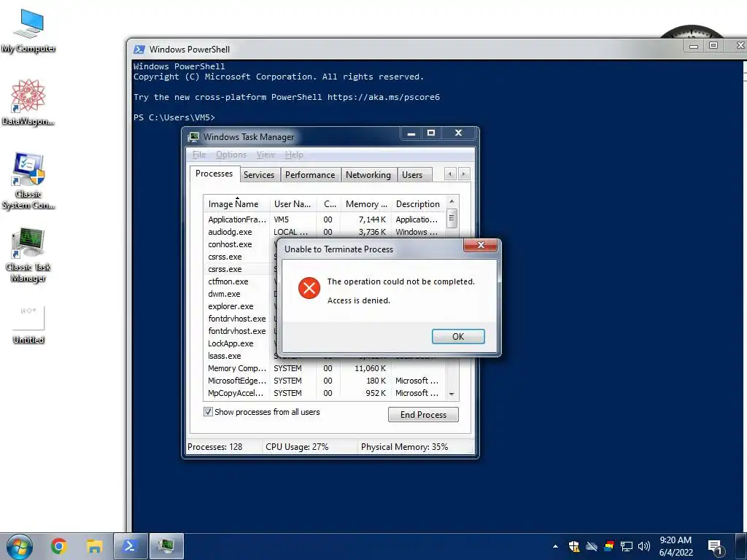Open the OneDrive cloud tray icon
This screenshot has height=560, width=747.
[x=592, y=546]
